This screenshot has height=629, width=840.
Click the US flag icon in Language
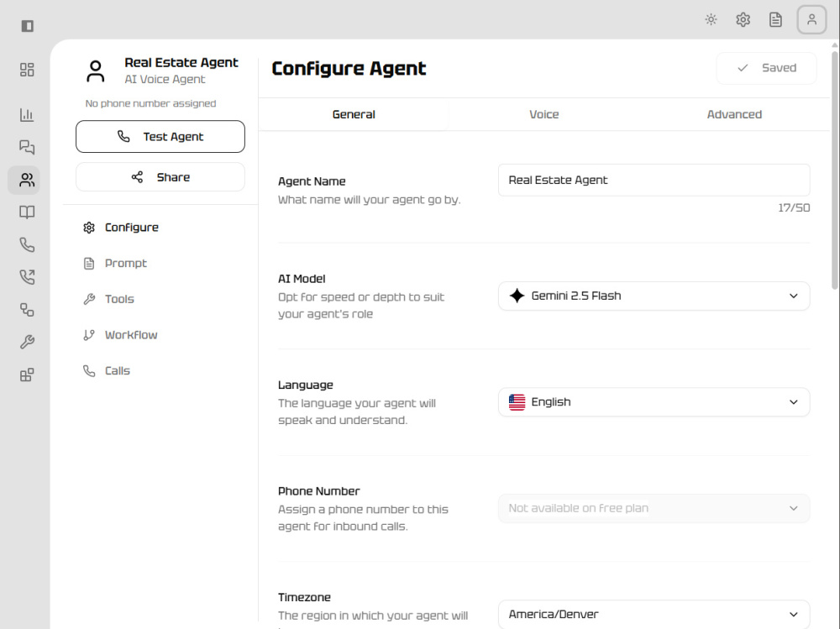pyautogui.click(x=517, y=401)
